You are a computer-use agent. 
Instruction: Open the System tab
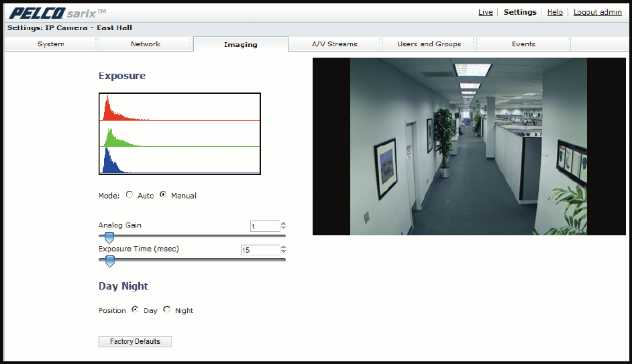[x=51, y=44]
